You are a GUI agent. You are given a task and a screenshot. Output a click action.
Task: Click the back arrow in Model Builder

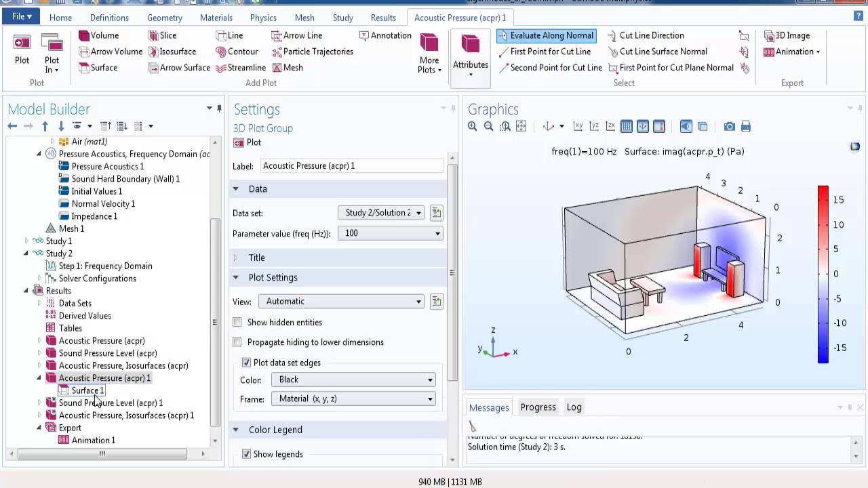(x=12, y=126)
